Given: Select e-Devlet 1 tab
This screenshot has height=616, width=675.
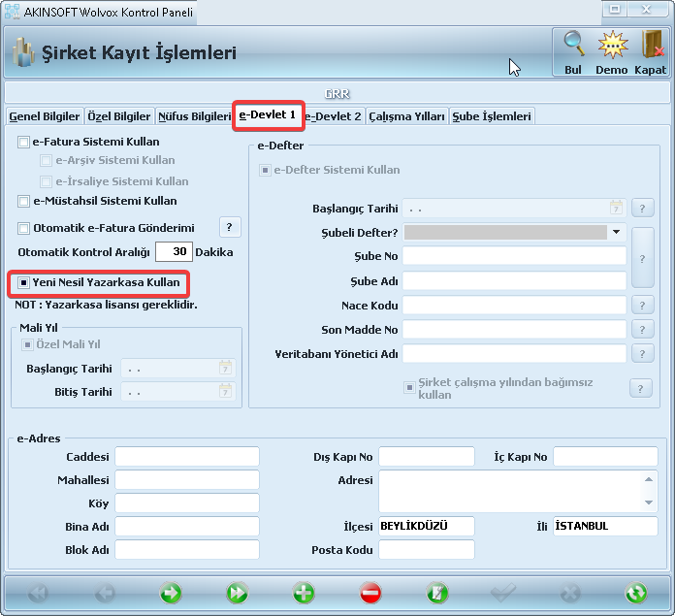Looking at the screenshot, I should click(268, 114).
